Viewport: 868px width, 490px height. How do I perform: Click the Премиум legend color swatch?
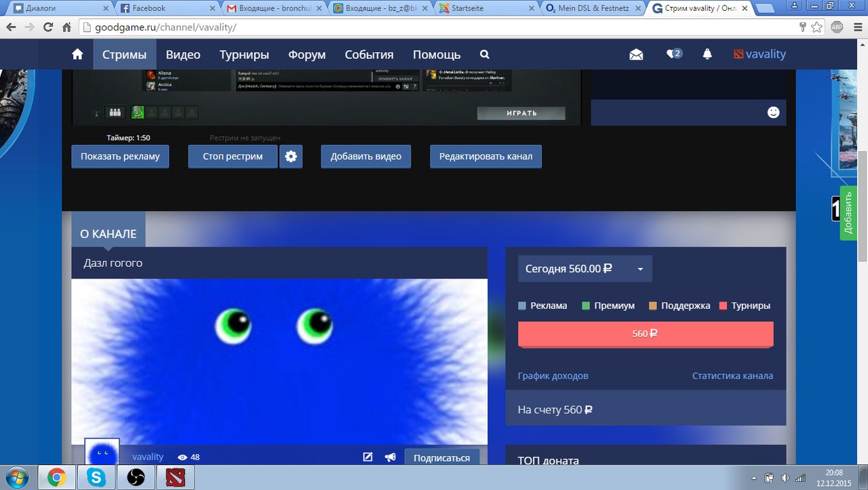click(x=586, y=306)
